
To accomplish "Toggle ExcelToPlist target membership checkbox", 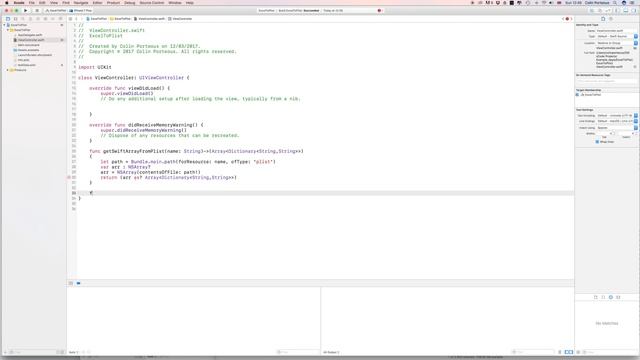I will point(578,95).
